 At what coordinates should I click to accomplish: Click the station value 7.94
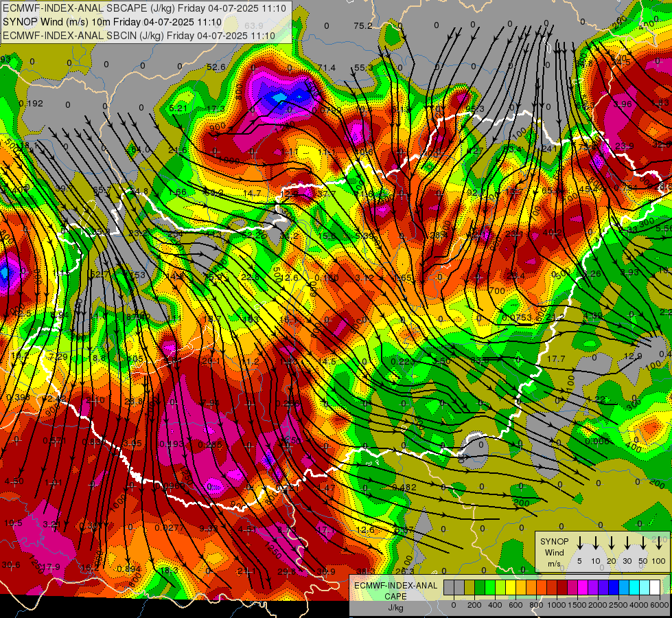tap(210, 402)
